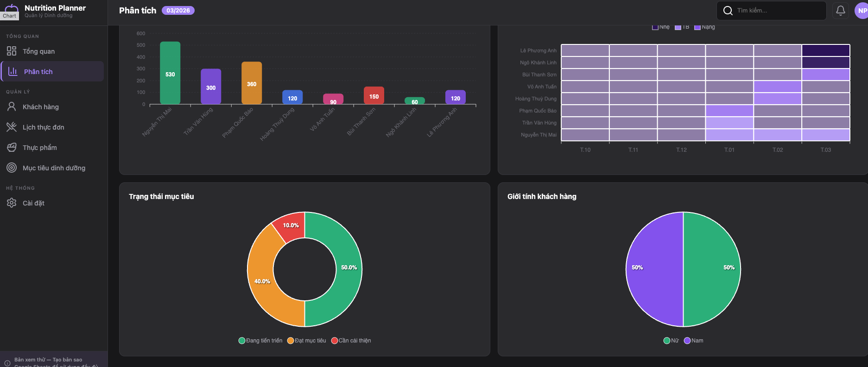Hide the Nam series in gender legend
Screen dimensions: 868x367
pyautogui.click(x=693, y=341)
